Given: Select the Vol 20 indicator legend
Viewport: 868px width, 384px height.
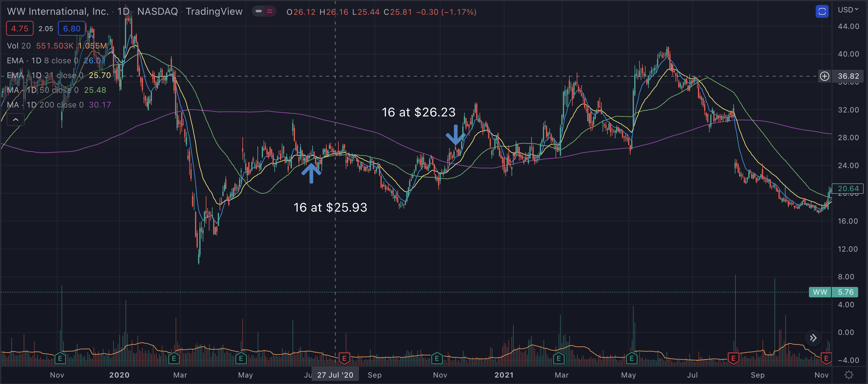Looking at the screenshot, I should (19, 46).
